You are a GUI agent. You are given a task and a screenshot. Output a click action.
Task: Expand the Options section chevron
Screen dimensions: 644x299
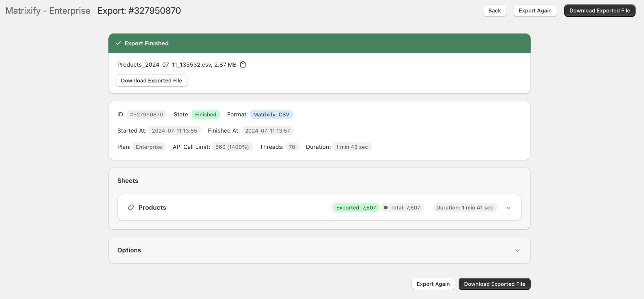pyautogui.click(x=517, y=250)
